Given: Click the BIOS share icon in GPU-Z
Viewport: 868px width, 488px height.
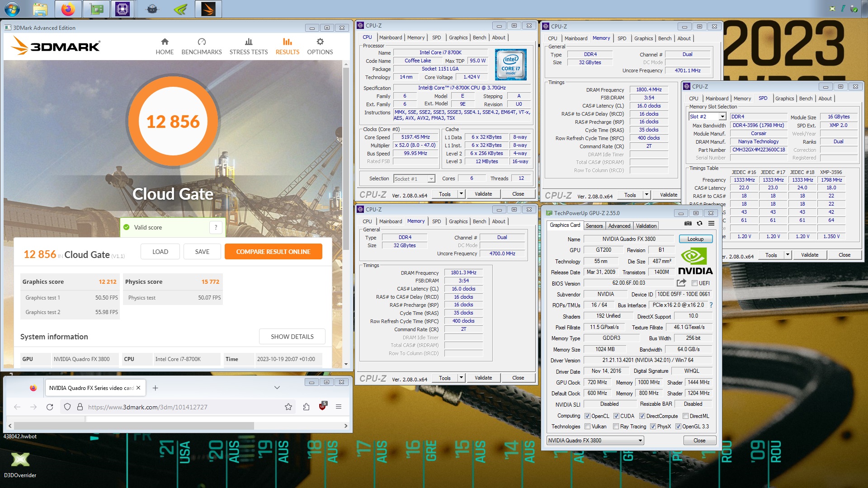Looking at the screenshot, I should point(681,283).
